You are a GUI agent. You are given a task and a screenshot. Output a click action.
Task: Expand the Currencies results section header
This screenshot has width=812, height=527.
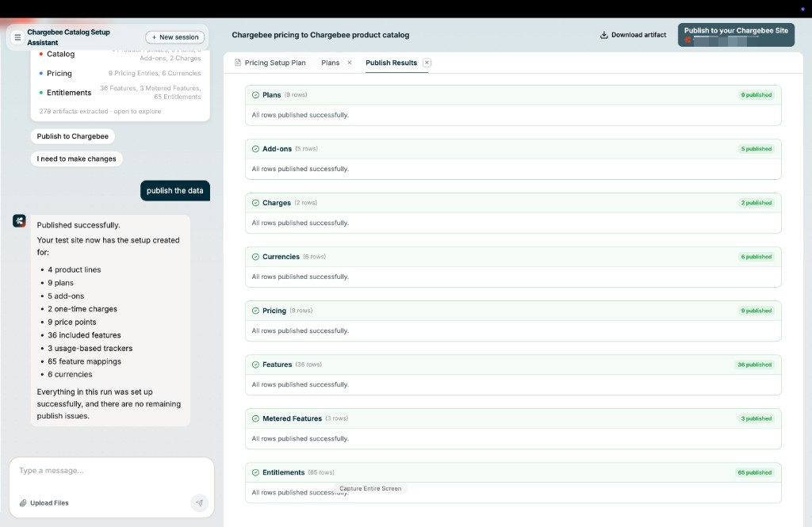click(513, 257)
